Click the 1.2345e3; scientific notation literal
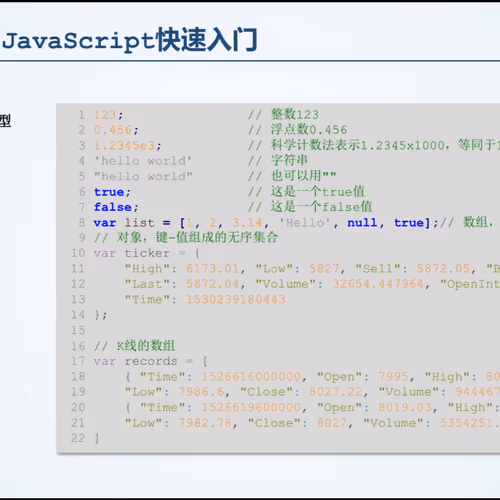Image resolution: width=500 pixels, height=500 pixels. point(128,146)
